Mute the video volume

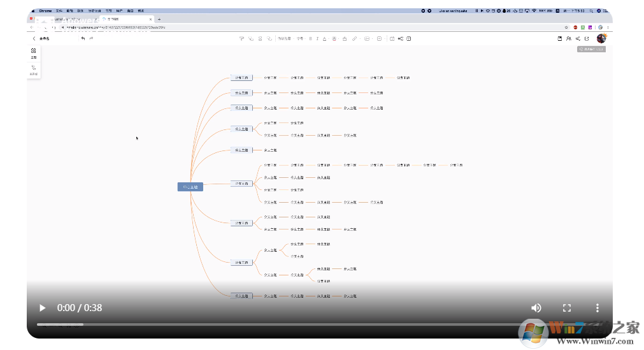click(x=536, y=308)
